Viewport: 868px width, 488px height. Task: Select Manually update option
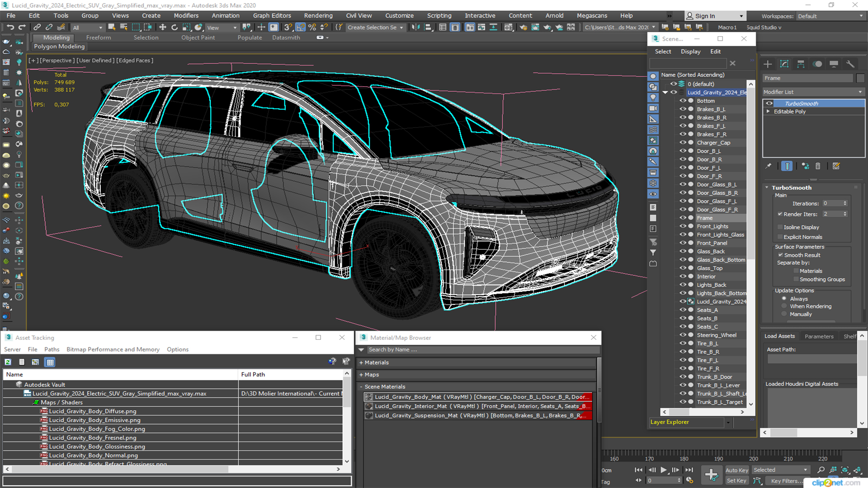point(784,314)
